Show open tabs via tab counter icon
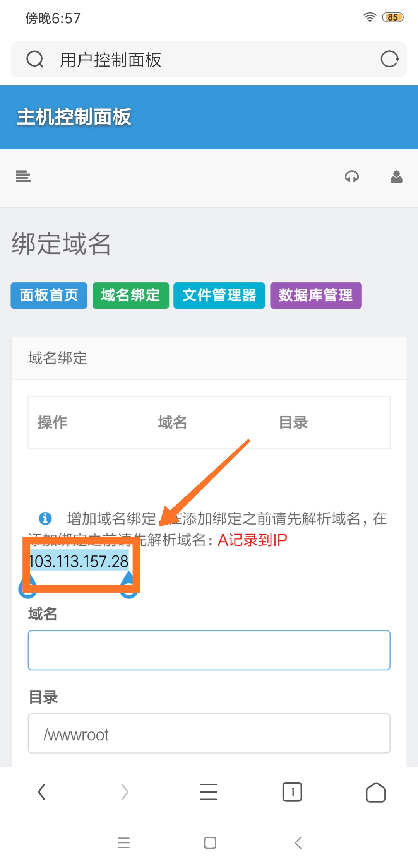The image size is (418, 868). [x=292, y=792]
